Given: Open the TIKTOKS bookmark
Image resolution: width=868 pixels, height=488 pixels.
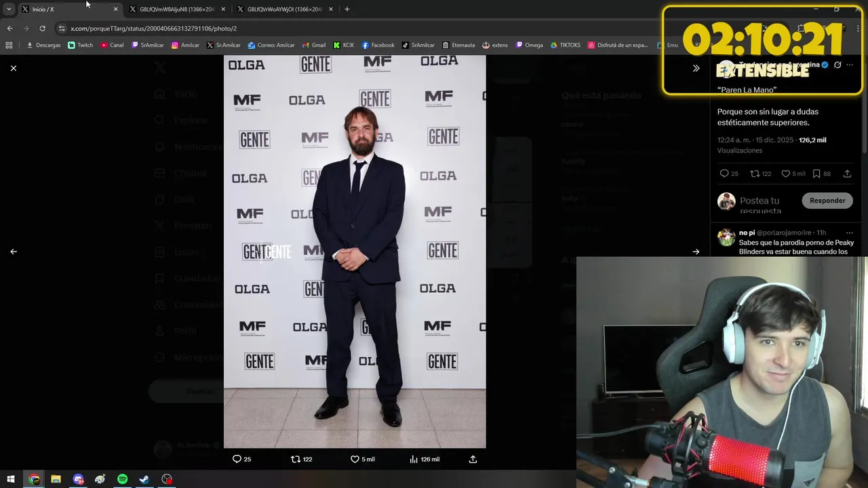Looking at the screenshot, I should coord(565,45).
